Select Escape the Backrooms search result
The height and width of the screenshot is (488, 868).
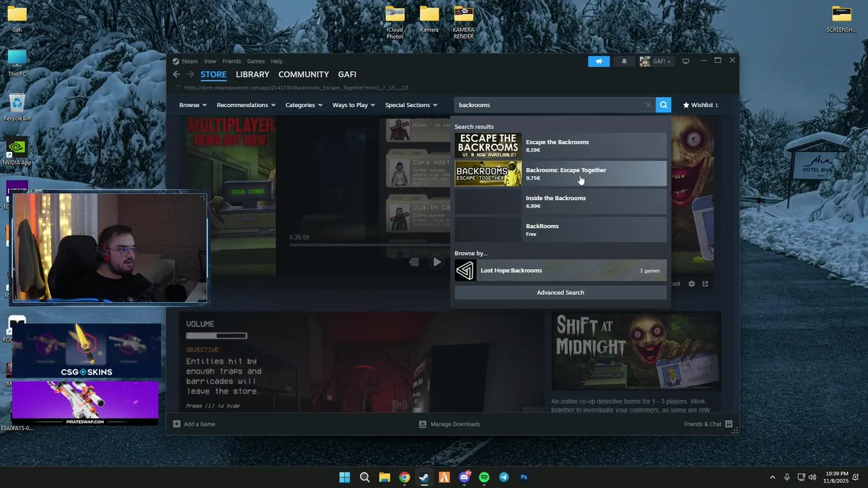pos(561,146)
